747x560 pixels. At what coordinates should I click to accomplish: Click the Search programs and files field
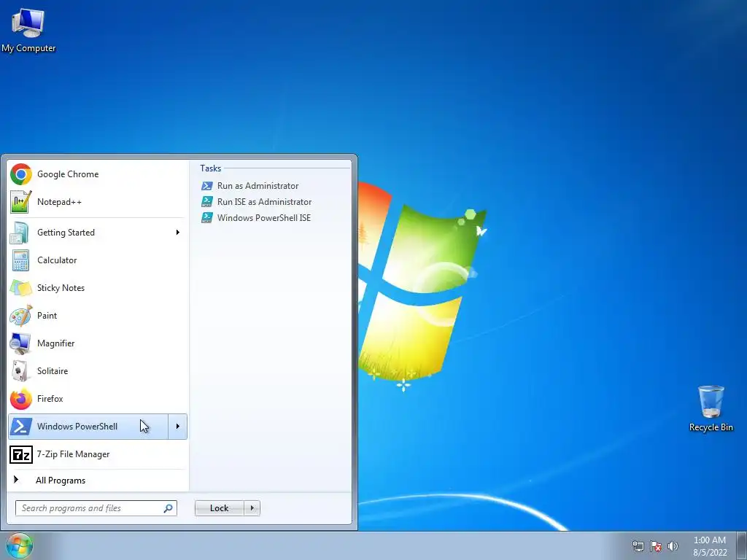coord(96,508)
